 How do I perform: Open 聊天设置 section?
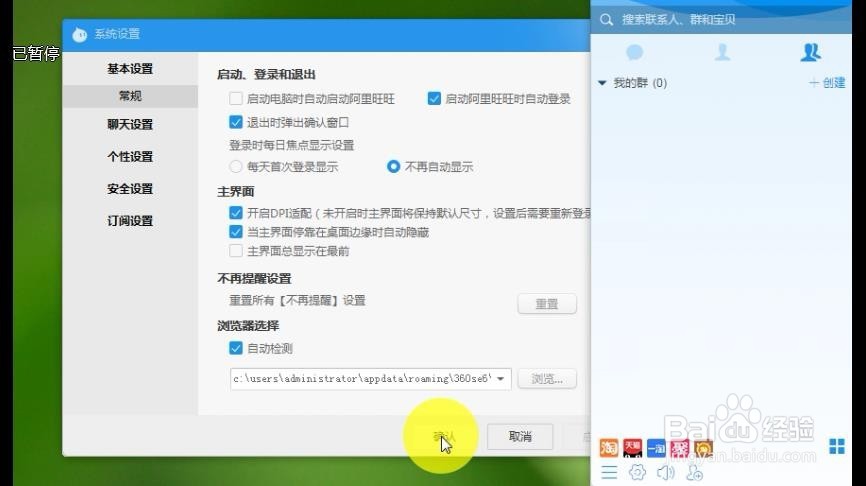(130, 124)
